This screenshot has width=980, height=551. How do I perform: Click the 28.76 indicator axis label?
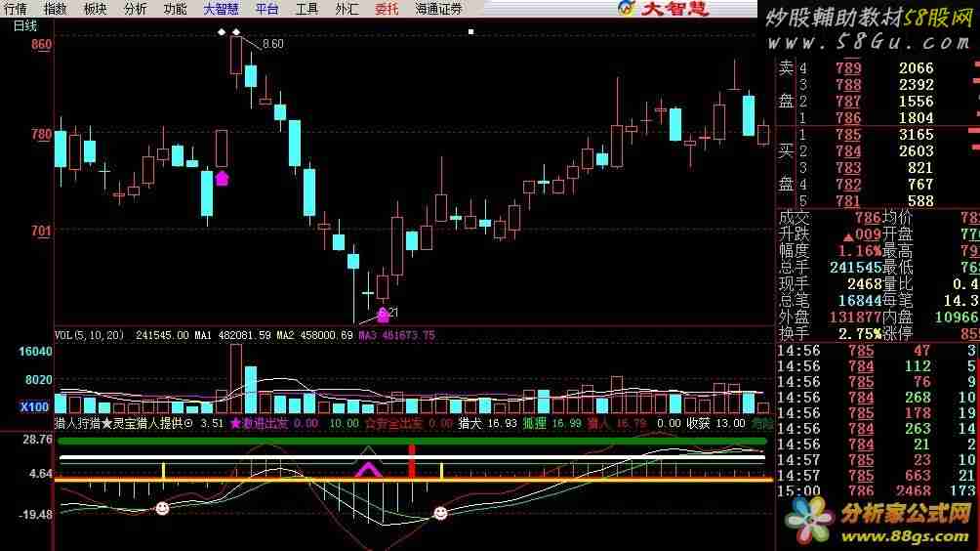point(37,440)
